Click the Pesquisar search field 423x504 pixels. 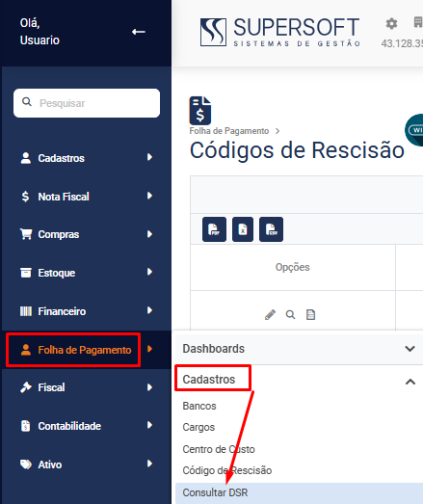point(87,103)
